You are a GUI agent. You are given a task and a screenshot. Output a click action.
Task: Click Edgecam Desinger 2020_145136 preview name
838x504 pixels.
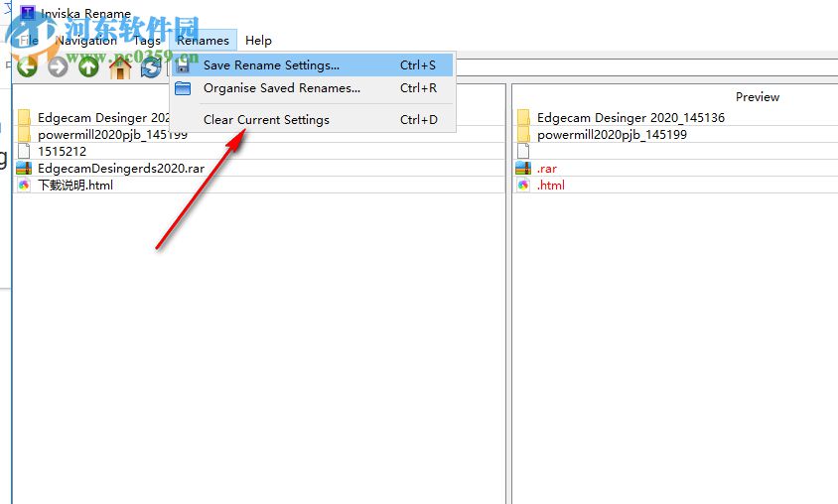click(x=630, y=117)
